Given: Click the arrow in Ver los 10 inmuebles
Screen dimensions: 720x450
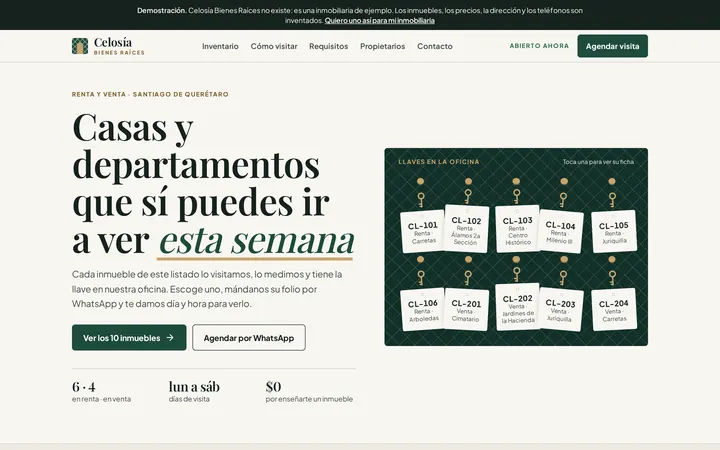Looking at the screenshot, I should [x=170, y=338].
